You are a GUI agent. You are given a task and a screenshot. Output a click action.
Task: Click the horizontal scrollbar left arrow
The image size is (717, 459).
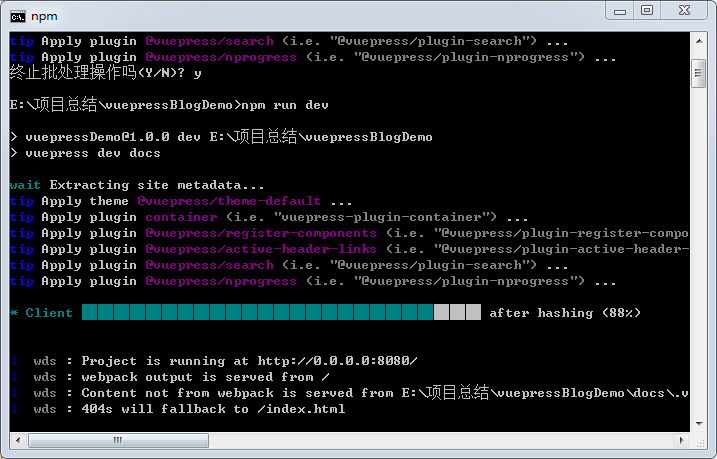point(18,440)
